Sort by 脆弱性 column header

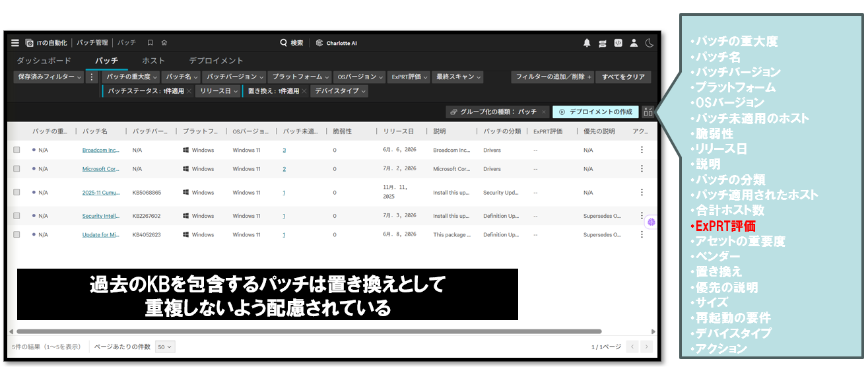tap(343, 131)
